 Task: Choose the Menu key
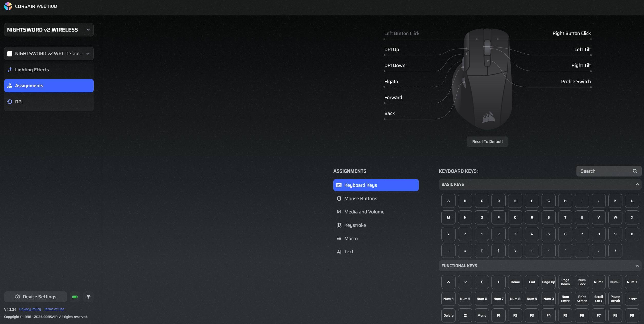(482, 315)
